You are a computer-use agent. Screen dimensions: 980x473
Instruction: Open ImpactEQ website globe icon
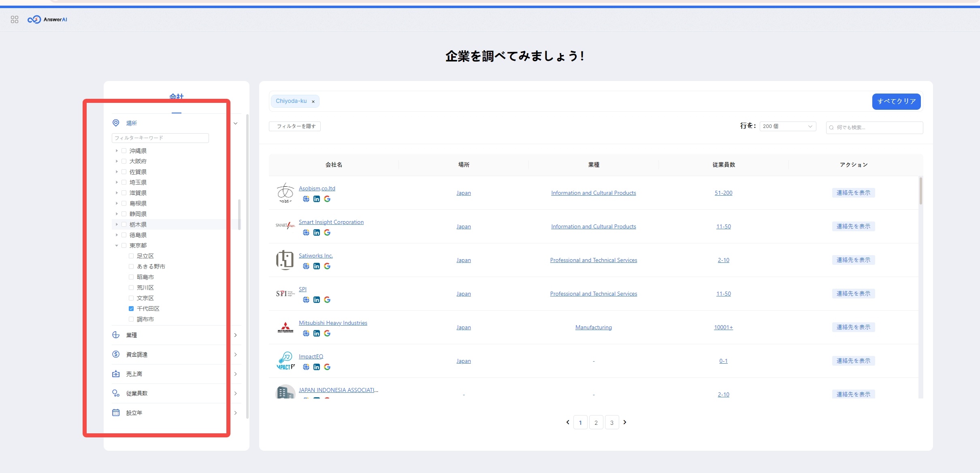[306, 367]
